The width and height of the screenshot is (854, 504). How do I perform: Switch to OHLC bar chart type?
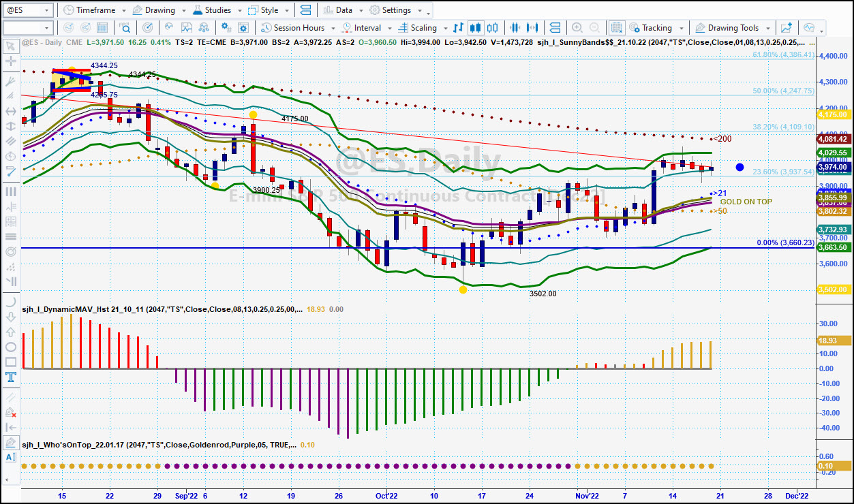pyautogui.click(x=458, y=28)
